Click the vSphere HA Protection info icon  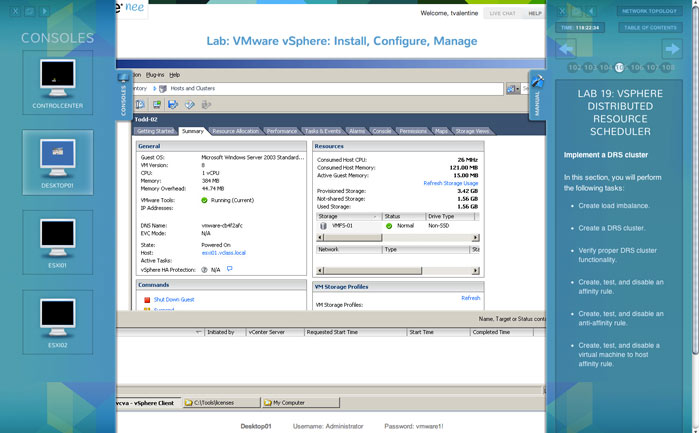(229, 269)
